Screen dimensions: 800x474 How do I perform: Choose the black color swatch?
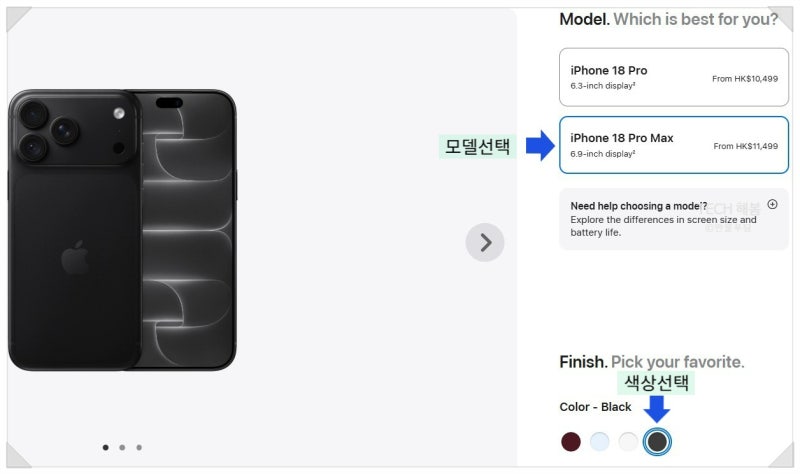pyautogui.click(x=657, y=441)
